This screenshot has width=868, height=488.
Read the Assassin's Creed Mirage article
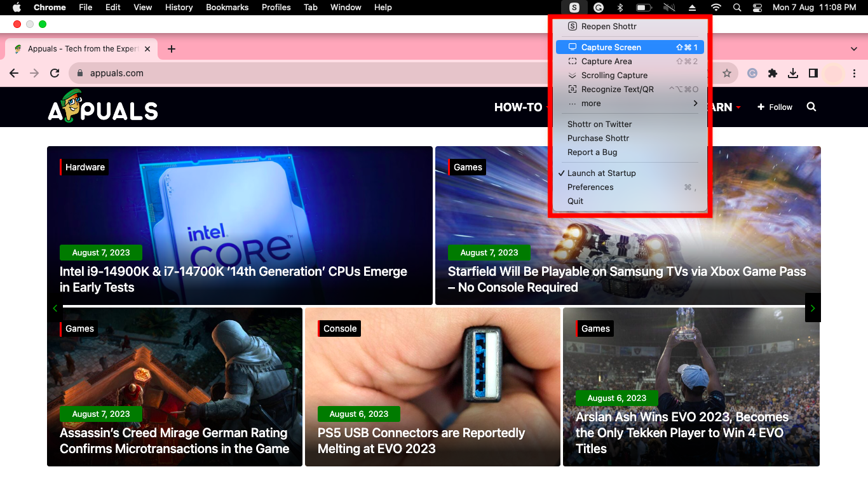[x=174, y=441]
